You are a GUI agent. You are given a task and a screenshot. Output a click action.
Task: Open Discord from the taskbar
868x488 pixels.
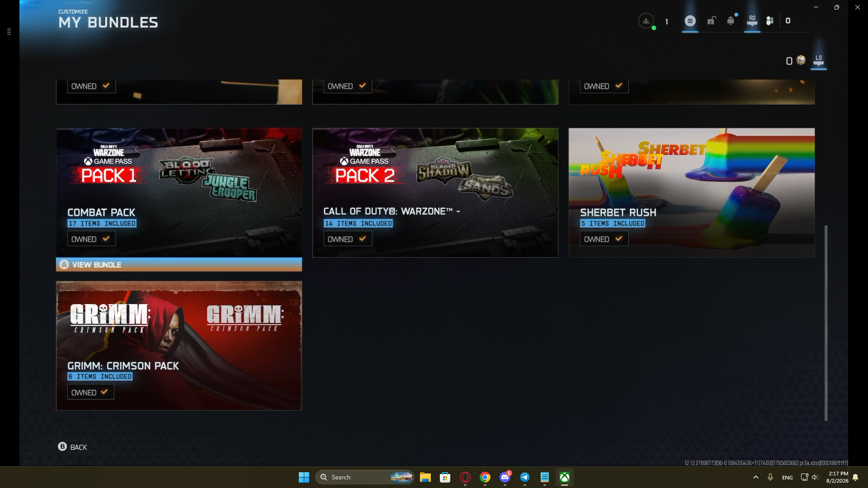tap(505, 477)
